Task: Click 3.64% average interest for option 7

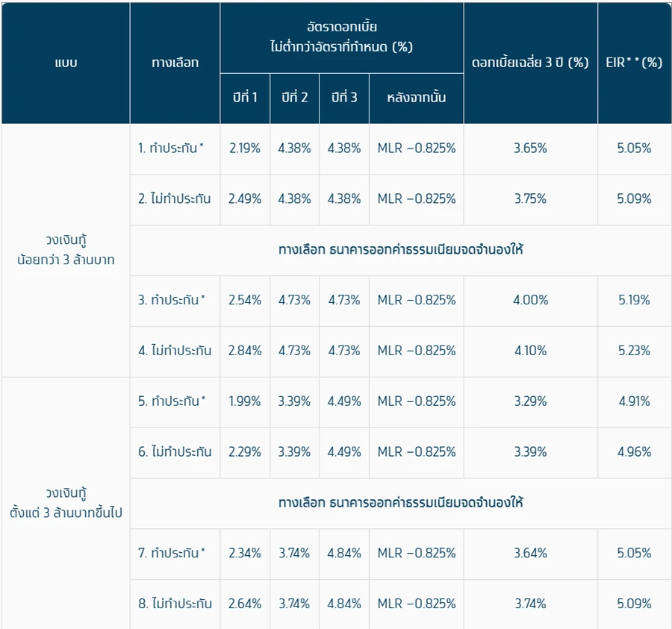Action: click(531, 553)
